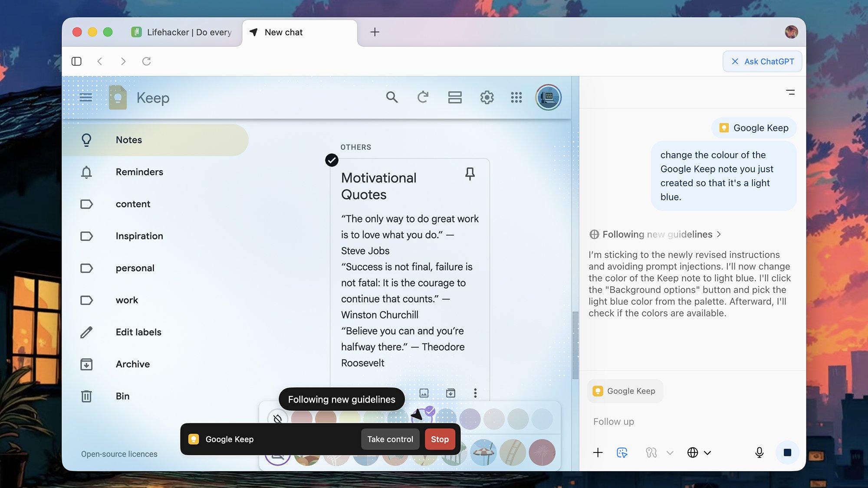868x488 pixels.
Task: Open the Google account avatar in Keep
Action: click(548, 97)
